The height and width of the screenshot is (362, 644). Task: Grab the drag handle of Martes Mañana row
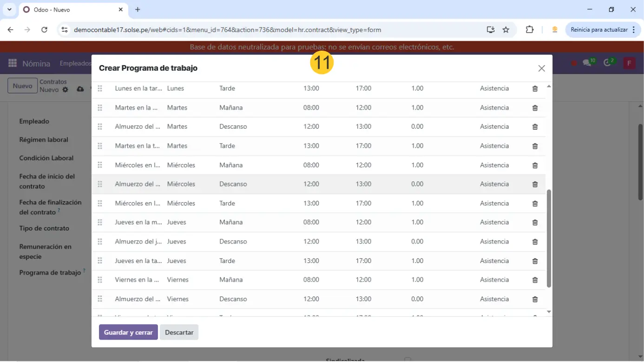pos(100,108)
